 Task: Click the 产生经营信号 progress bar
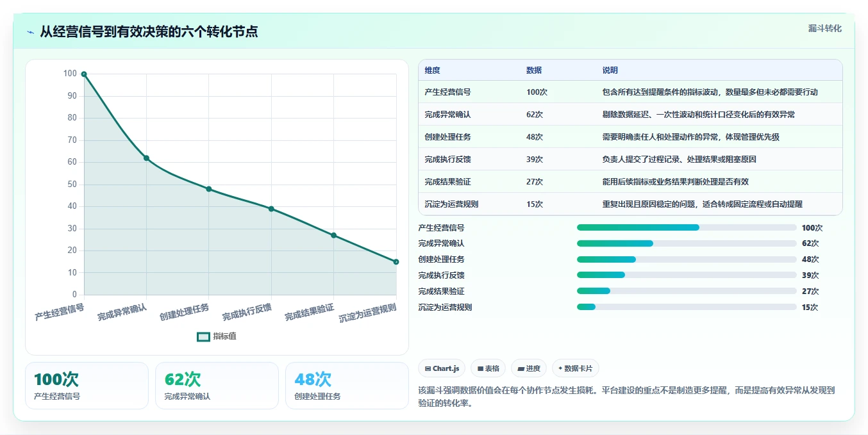pyautogui.click(x=687, y=227)
